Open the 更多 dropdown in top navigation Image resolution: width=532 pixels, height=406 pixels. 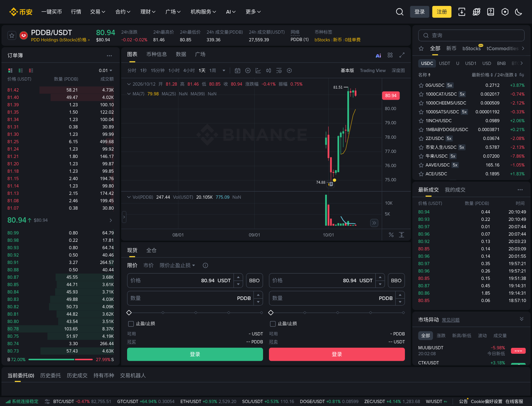point(253,12)
